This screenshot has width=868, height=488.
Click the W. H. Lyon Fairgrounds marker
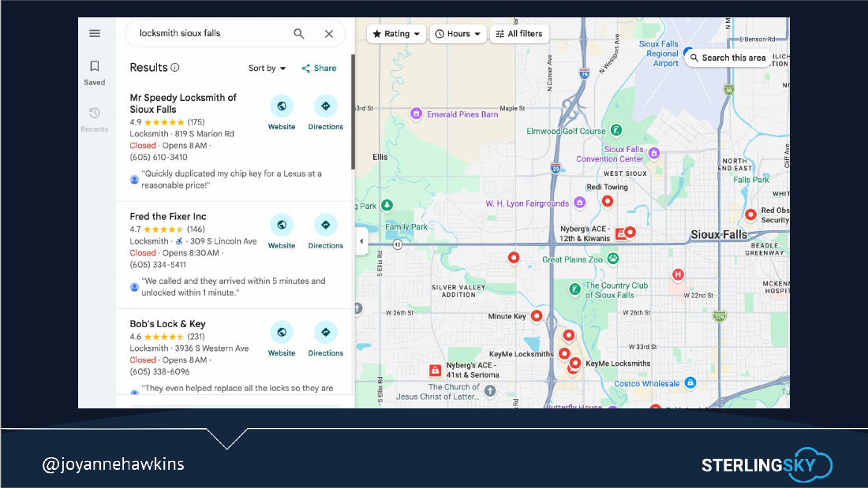coord(580,203)
